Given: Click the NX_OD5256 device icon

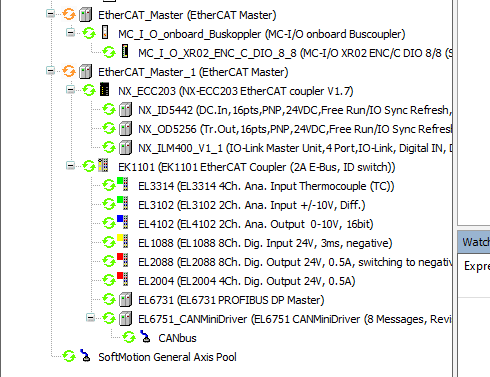Looking at the screenshot, I should point(125,129).
